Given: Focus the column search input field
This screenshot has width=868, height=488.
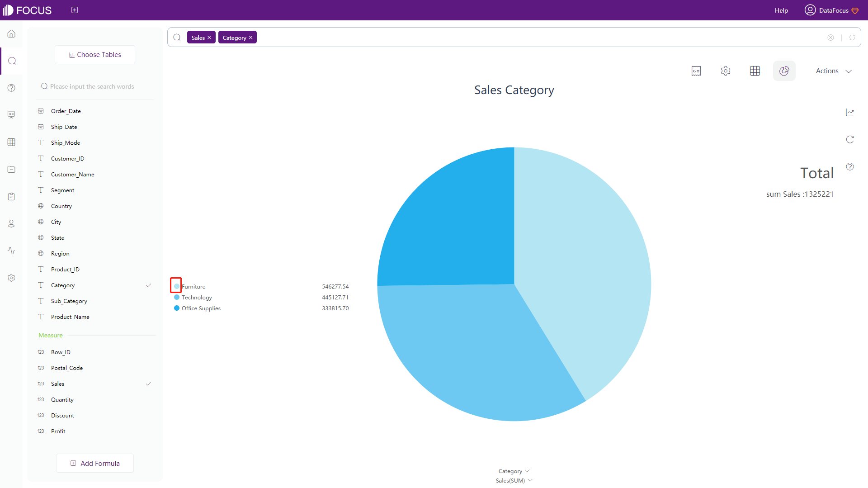Looking at the screenshot, I should point(95,86).
